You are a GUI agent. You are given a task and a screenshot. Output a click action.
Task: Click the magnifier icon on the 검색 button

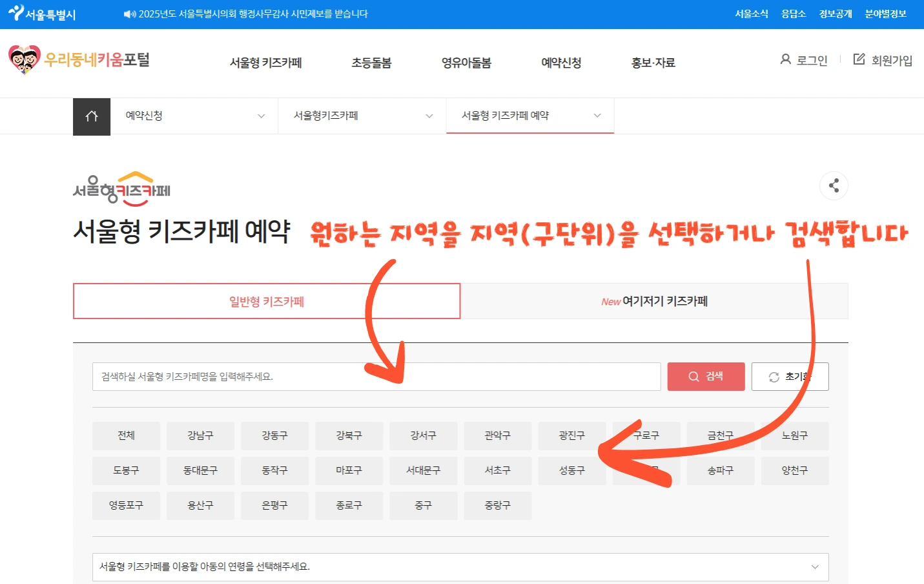(693, 376)
